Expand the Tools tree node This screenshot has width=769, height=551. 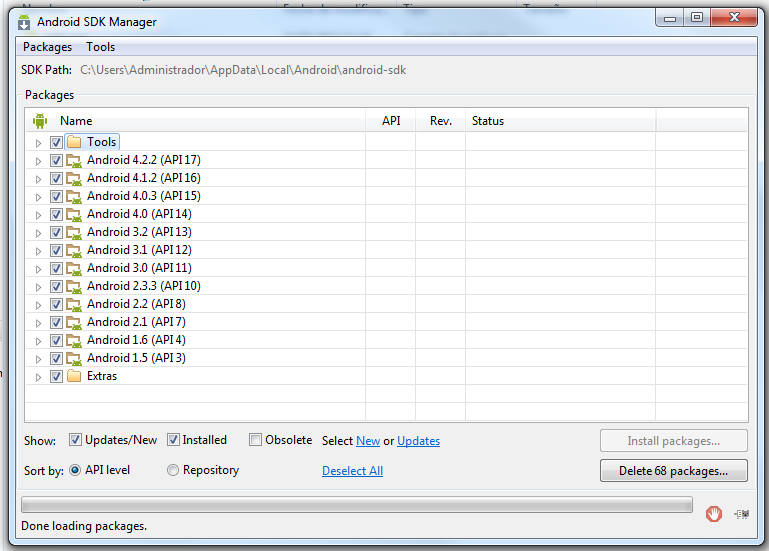coord(38,143)
